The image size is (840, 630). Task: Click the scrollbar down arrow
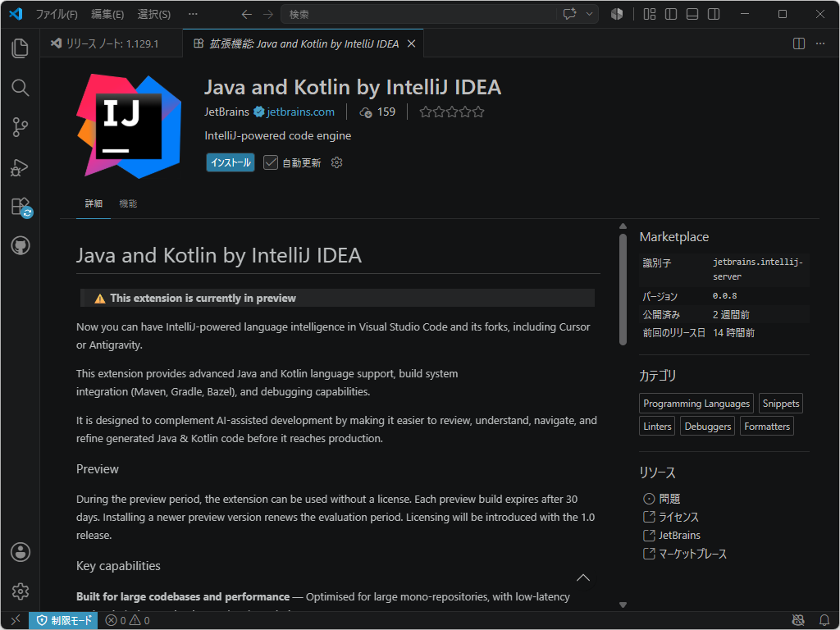[623, 605]
